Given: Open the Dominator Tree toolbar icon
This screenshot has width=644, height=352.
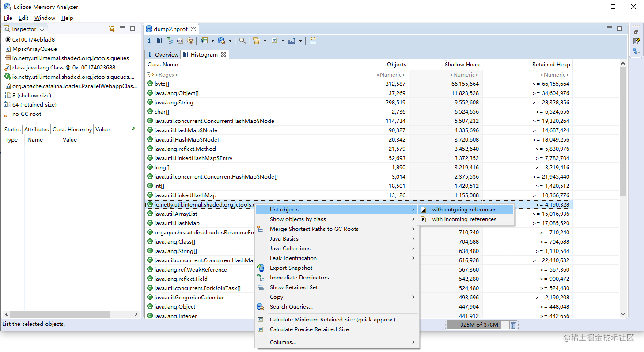Looking at the screenshot, I should (170, 41).
